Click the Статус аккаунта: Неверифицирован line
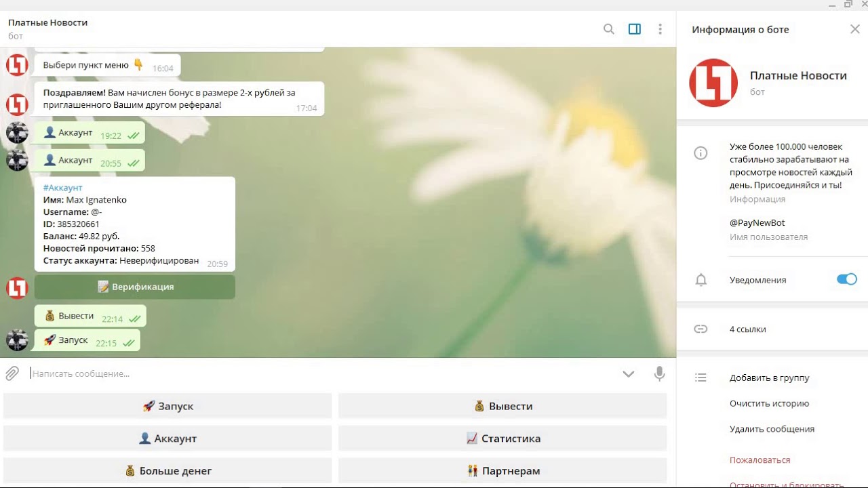Screen dimensions: 868x488 click(x=121, y=261)
